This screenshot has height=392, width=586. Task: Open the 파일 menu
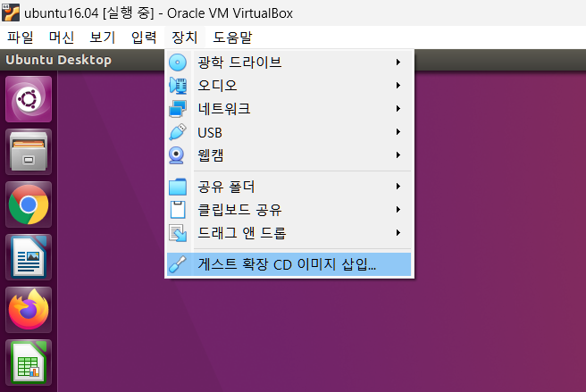pyautogui.click(x=21, y=38)
